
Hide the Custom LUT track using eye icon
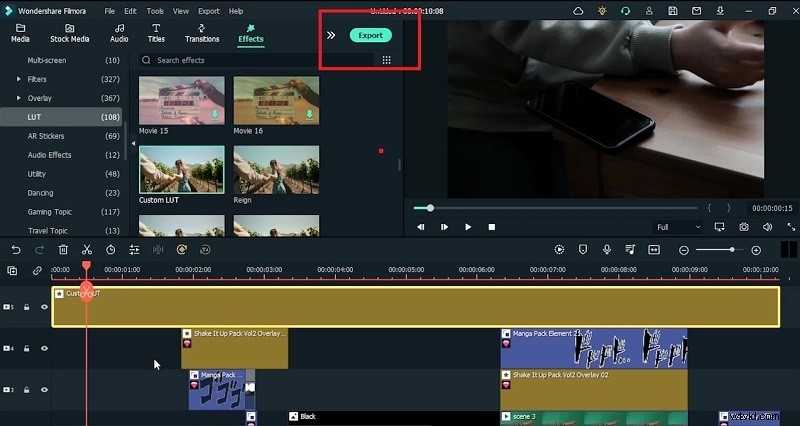point(44,307)
